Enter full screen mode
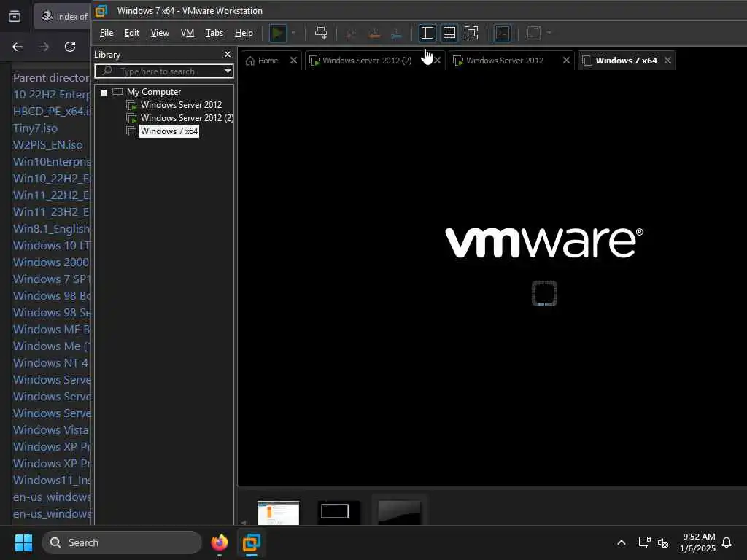The width and height of the screenshot is (747, 560). tap(471, 33)
